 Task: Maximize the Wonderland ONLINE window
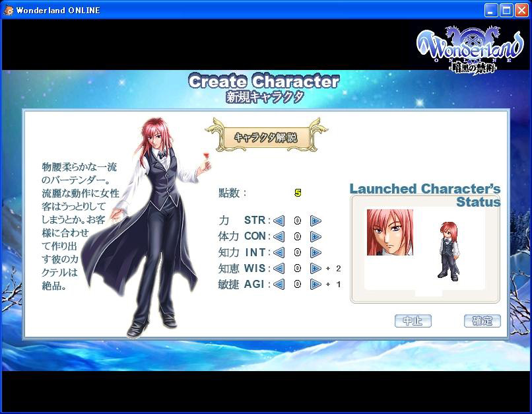click(x=506, y=11)
